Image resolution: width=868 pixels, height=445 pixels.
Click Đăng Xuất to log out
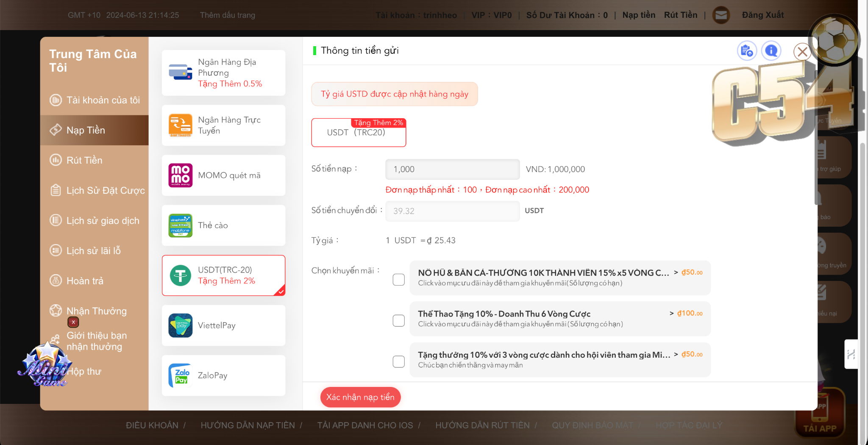[x=762, y=15]
